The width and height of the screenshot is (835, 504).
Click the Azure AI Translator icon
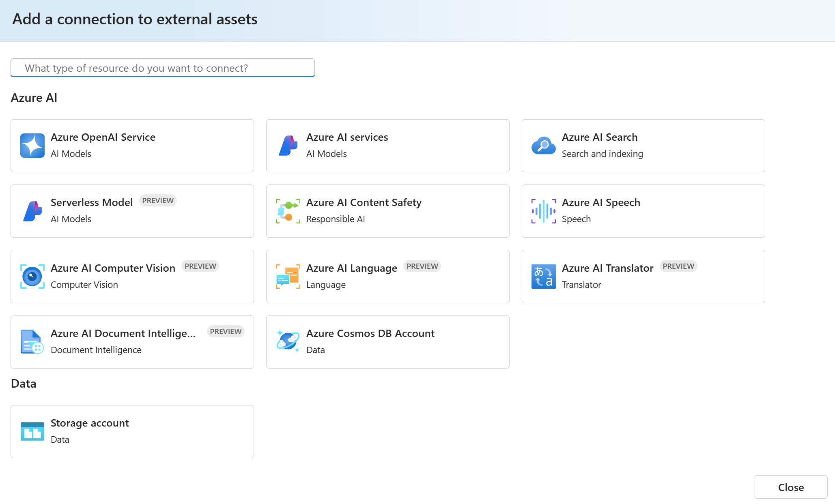[x=543, y=277]
